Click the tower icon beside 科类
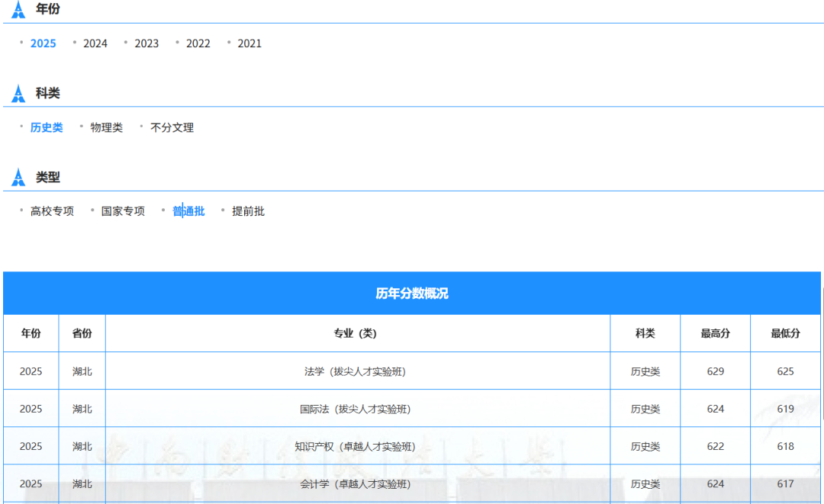This screenshot has height=504, width=824. (x=18, y=94)
